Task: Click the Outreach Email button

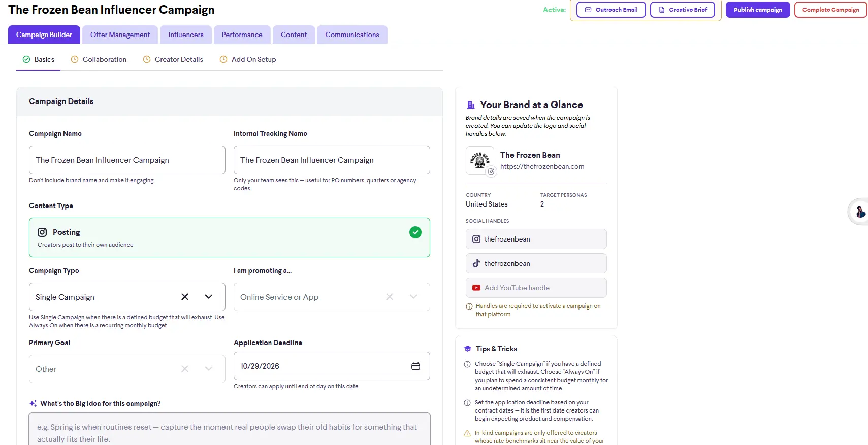Action: [611, 10]
